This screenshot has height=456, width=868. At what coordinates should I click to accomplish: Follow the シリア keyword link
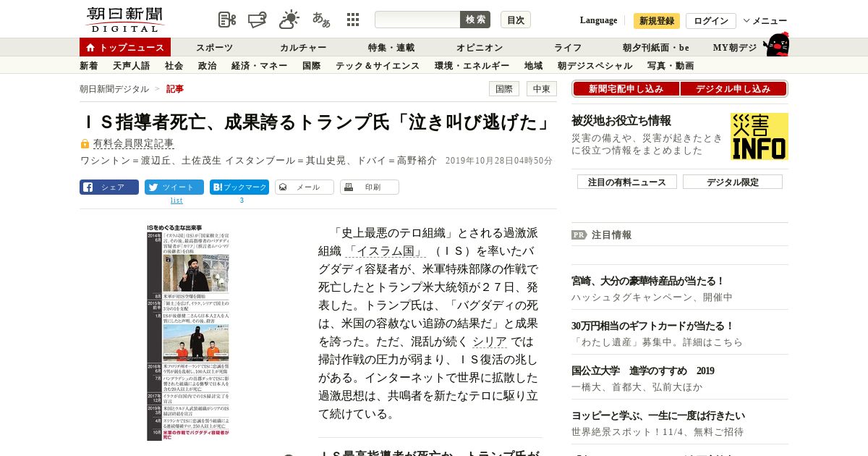(489, 342)
